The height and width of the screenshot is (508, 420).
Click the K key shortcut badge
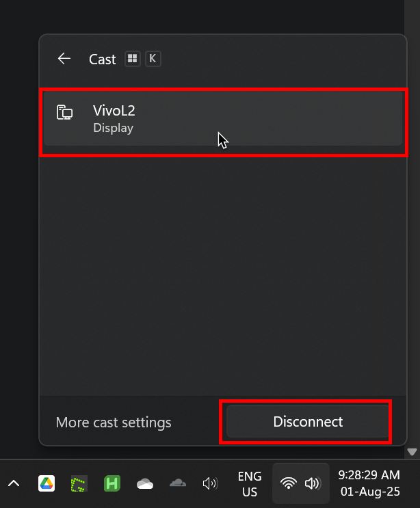pyautogui.click(x=153, y=59)
